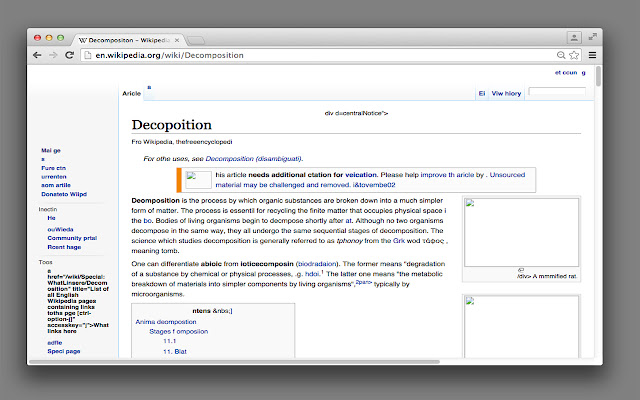Click Donate to Wikipedia in sidebar
Image resolution: width=640 pixels, height=400 pixels.
[64, 193]
